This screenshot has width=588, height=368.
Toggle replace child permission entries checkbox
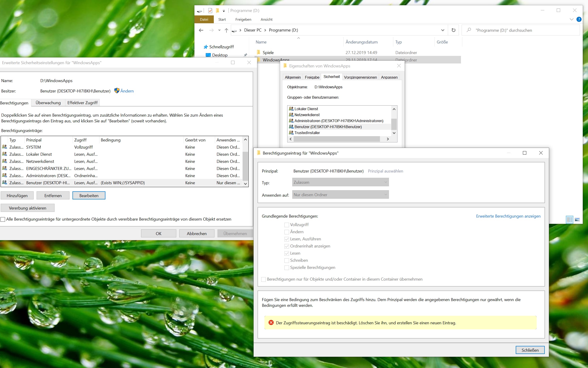pyautogui.click(x=3, y=219)
